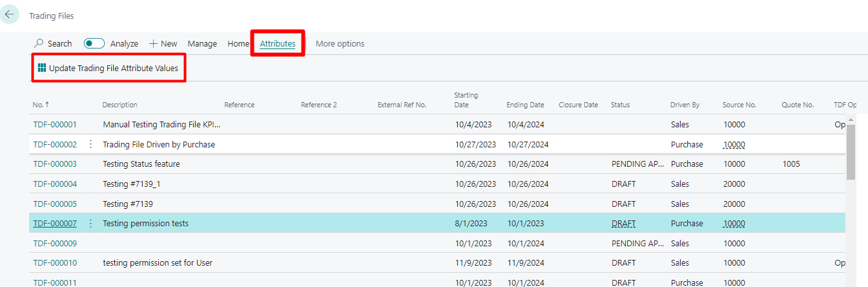868x287 pixels.
Task: Open the Home menu
Action: click(x=238, y=43)
